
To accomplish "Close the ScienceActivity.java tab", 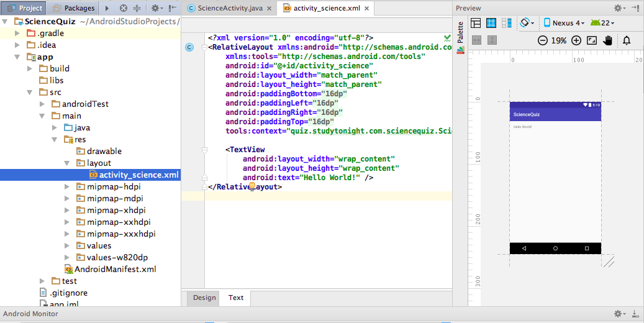I will coord(269,8).
